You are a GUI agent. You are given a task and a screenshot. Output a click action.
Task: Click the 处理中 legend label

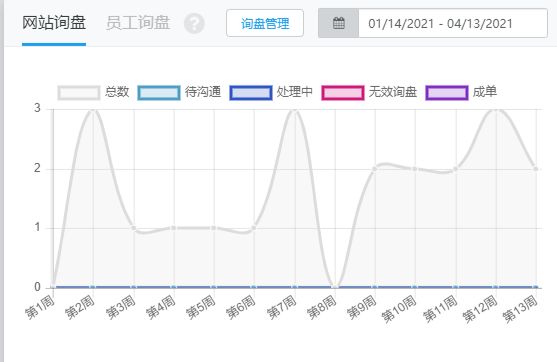click(294, 92)
